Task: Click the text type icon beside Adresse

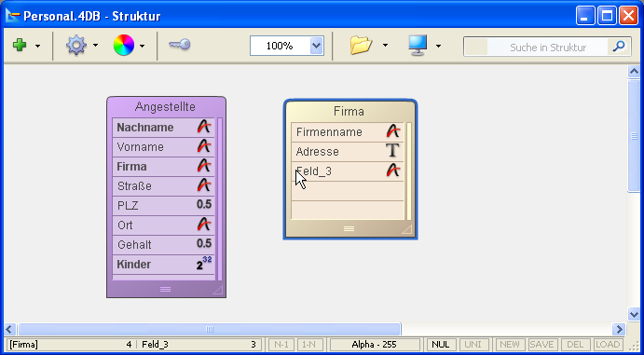Action: click(392, 150)
